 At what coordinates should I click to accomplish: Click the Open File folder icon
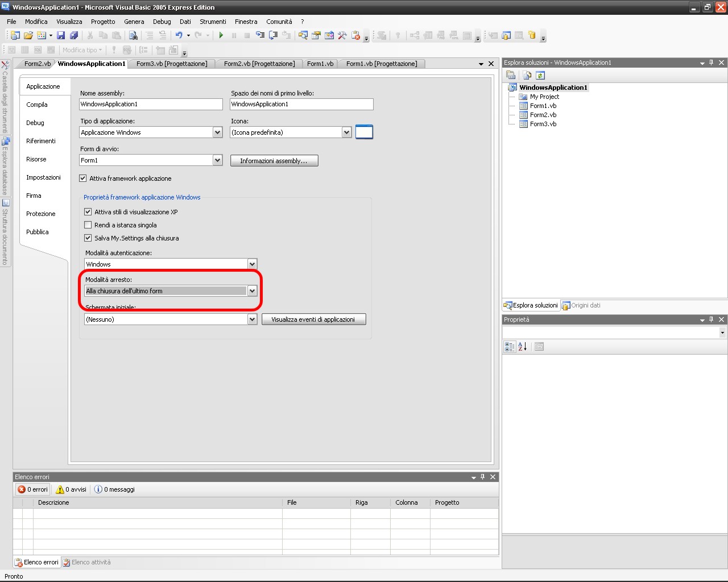point(28,35)
